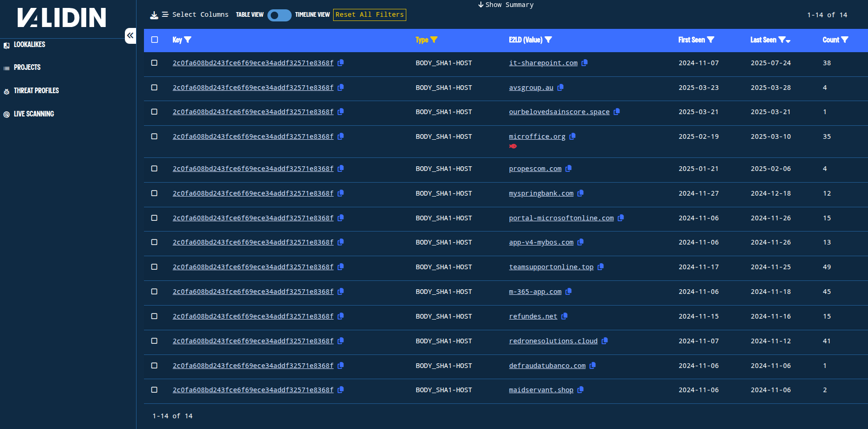Copy the propescom.com domain value
Viewport: 868px width, 429px height.
(568, 169)
